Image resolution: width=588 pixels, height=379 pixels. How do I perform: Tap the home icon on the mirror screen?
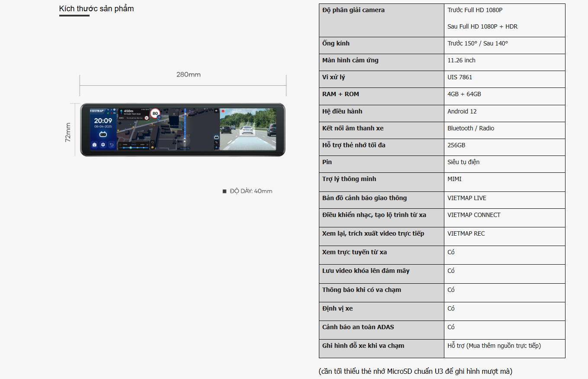(x=94, y=145)
